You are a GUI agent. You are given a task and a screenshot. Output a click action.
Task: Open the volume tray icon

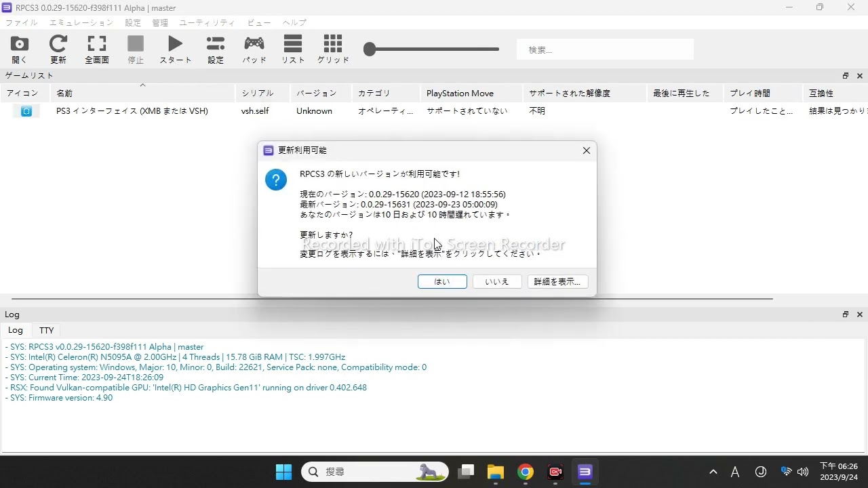803,472
